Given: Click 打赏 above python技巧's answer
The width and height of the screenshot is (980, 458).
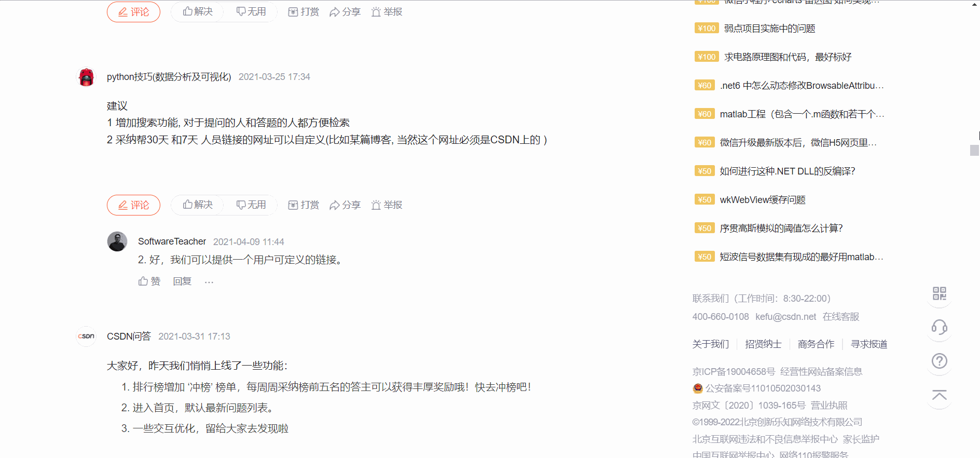Looking at the screenshot, I should (303, 12).
